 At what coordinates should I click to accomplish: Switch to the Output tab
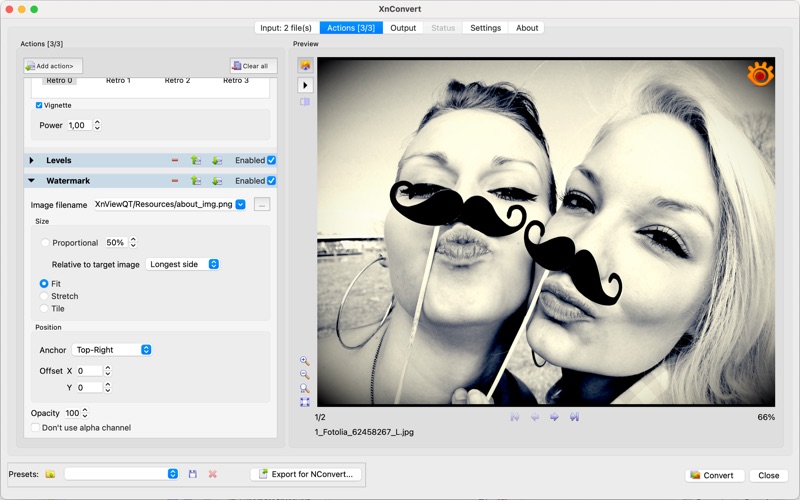tap(403, 28)
